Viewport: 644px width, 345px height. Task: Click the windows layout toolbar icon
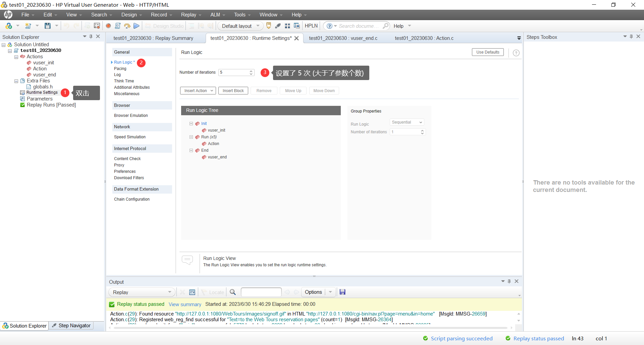click(297, 26)
